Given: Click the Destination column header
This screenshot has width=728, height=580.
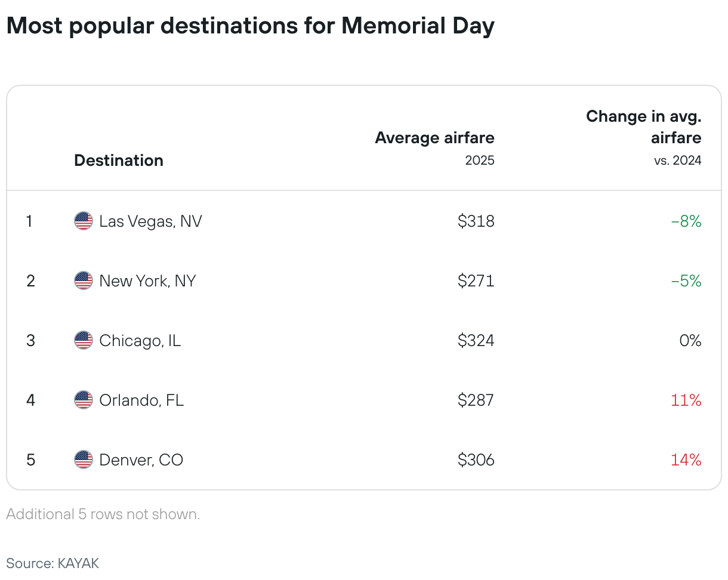Looking at the screenshot, I should coord(119,161).
